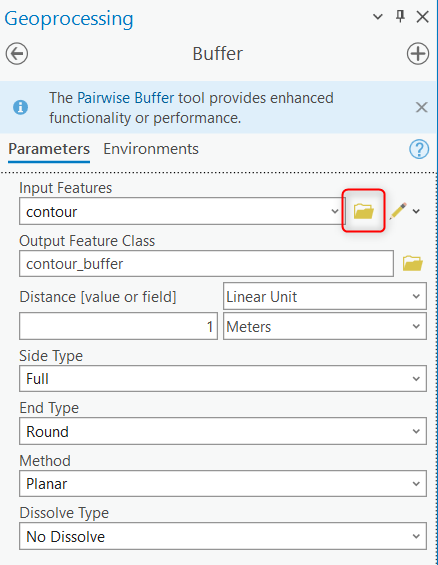The height and width of the screenshot is (565, 438).
Task: Change the Meters unit dropdown
Action: [325, 326]
